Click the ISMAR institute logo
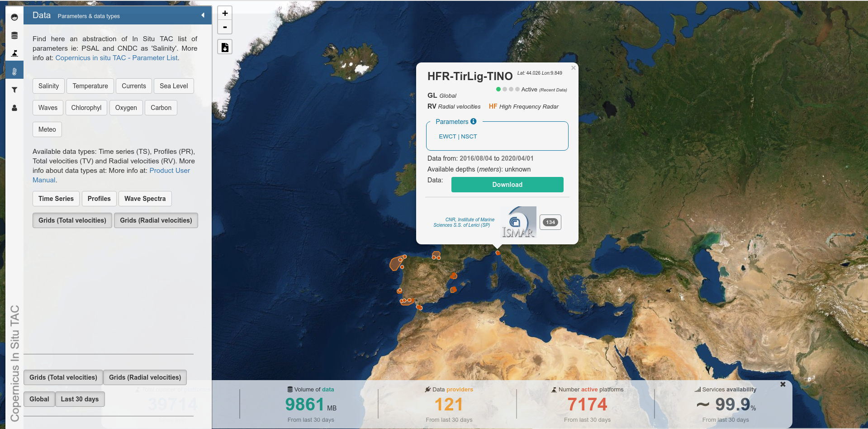868x429 pixels. (518, 222)
